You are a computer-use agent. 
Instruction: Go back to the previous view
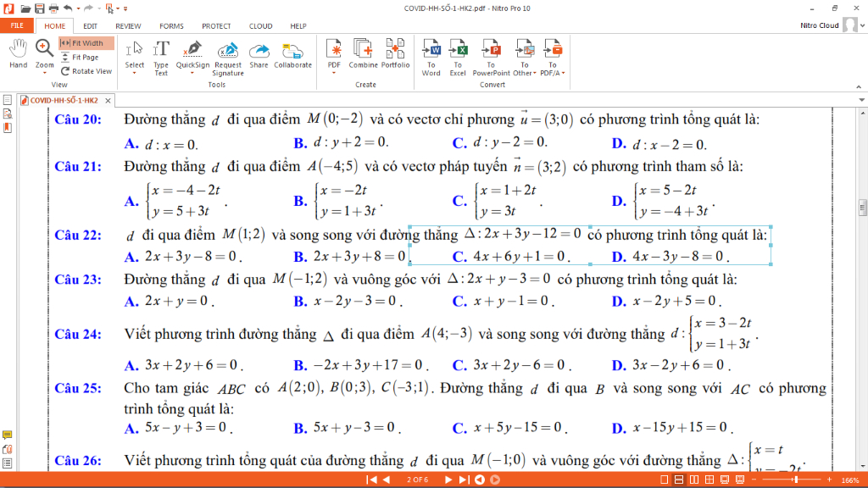[480, 480]
